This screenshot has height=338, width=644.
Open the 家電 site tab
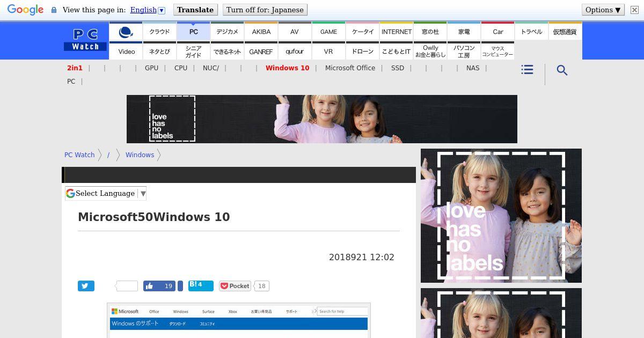pos(464,32)
